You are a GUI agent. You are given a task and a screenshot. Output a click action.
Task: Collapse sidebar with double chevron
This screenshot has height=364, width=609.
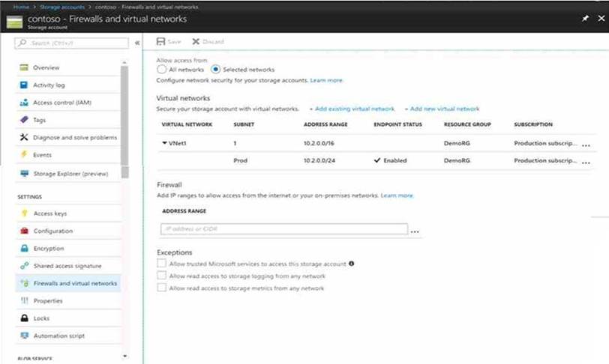pos(137,43)
